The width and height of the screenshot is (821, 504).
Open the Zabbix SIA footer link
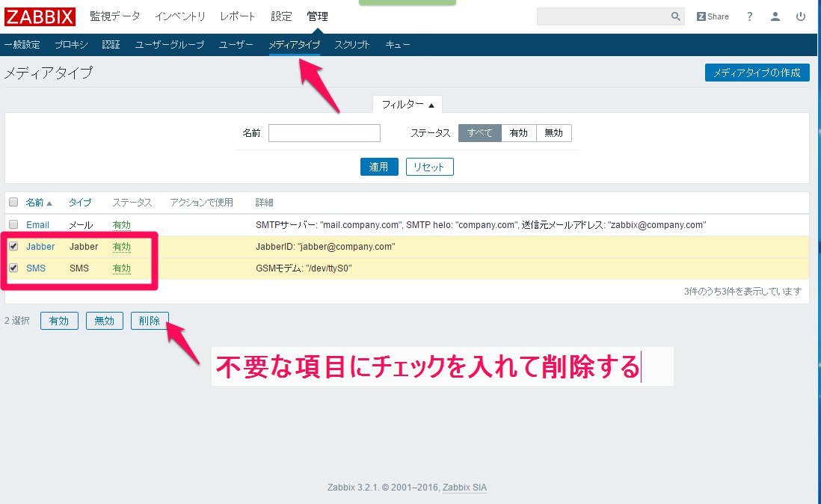[464, 488]
